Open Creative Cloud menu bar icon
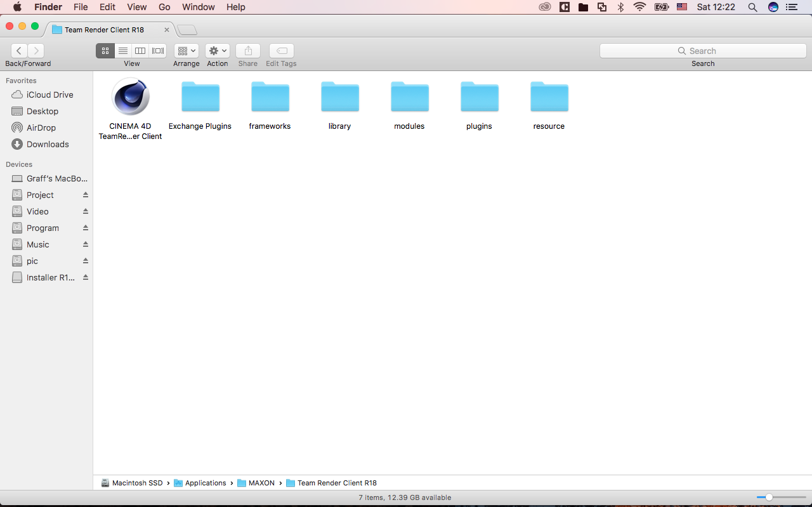 (545, 7)
